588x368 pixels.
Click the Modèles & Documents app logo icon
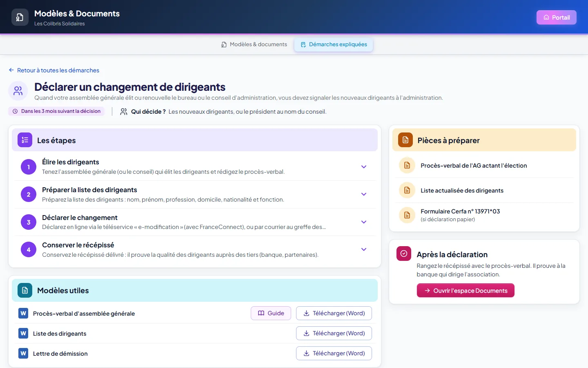pos(20,17)
